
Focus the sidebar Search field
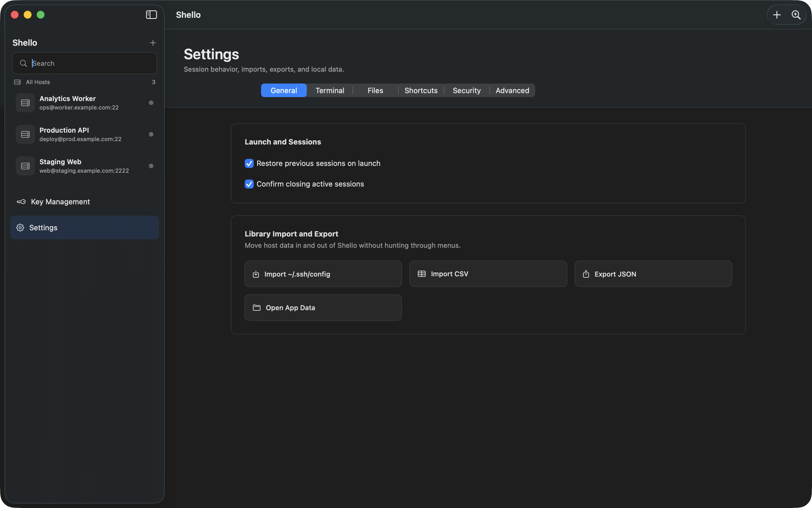(x=85, y=63)
